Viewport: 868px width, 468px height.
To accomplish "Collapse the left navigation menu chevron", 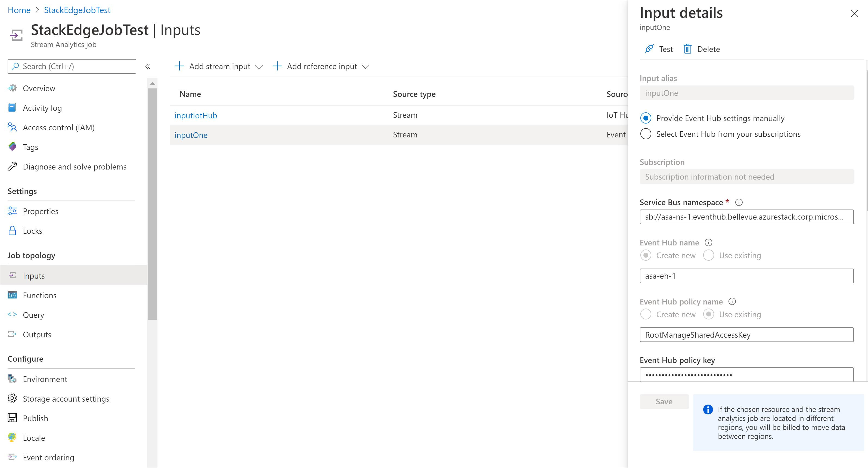I will click(x=148, y=66).
